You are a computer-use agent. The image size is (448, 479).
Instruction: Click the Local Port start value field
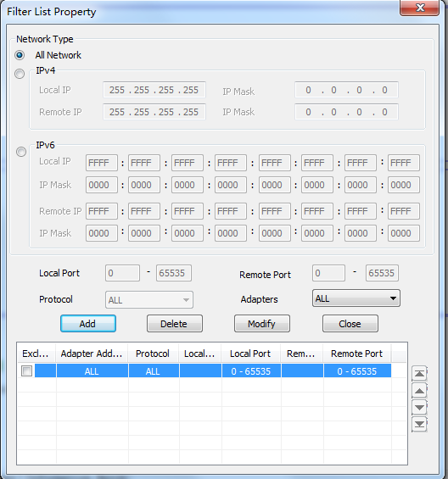click(123, 273)
